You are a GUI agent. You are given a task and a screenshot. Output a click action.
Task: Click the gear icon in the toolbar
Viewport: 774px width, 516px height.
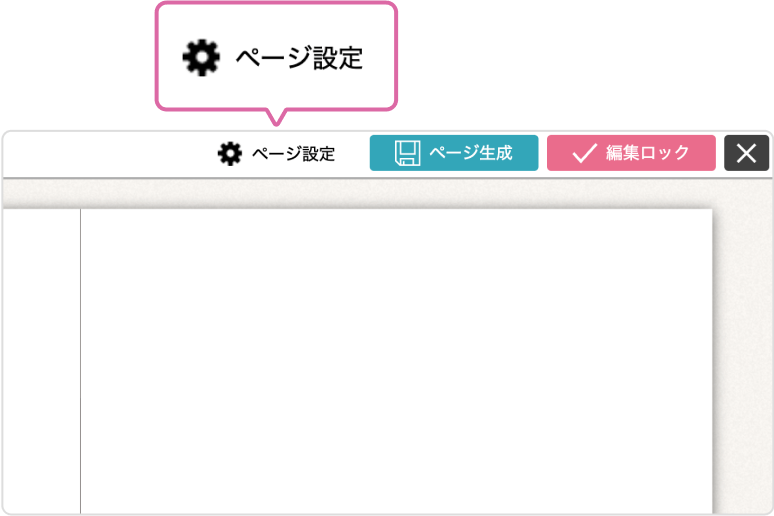tap(230, 154)
